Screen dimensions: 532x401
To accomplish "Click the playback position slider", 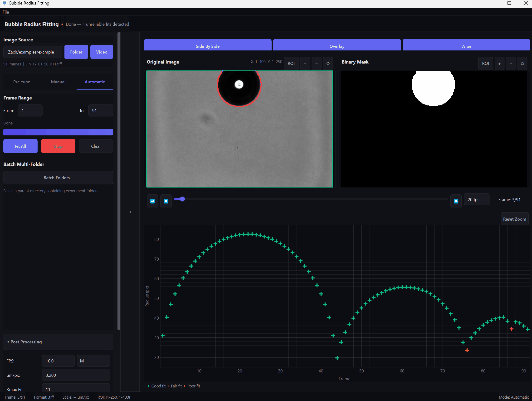I will pyautogui.click(x=182, y=199).
